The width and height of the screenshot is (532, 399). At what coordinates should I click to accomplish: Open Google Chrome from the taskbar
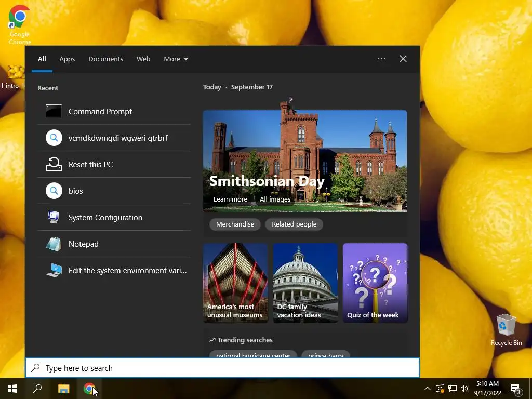pos(89,389)
